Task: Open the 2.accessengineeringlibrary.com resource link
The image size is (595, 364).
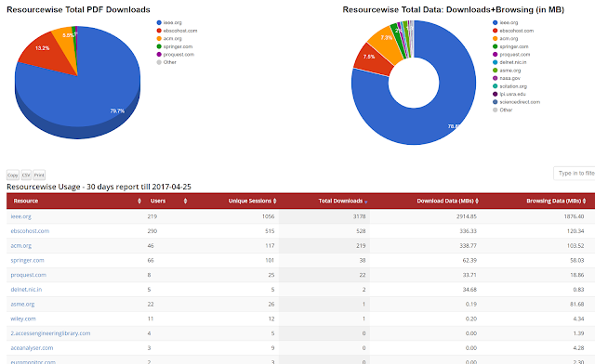Action: (50, 333)
